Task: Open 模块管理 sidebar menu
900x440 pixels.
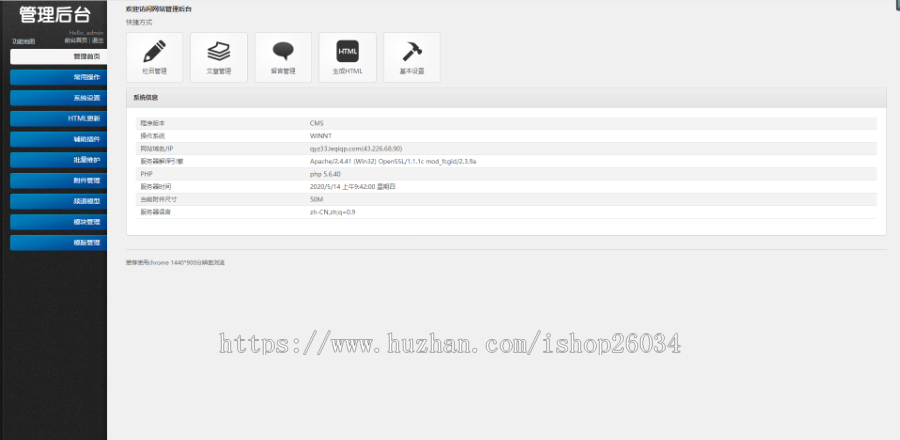Action: [59, 222]
